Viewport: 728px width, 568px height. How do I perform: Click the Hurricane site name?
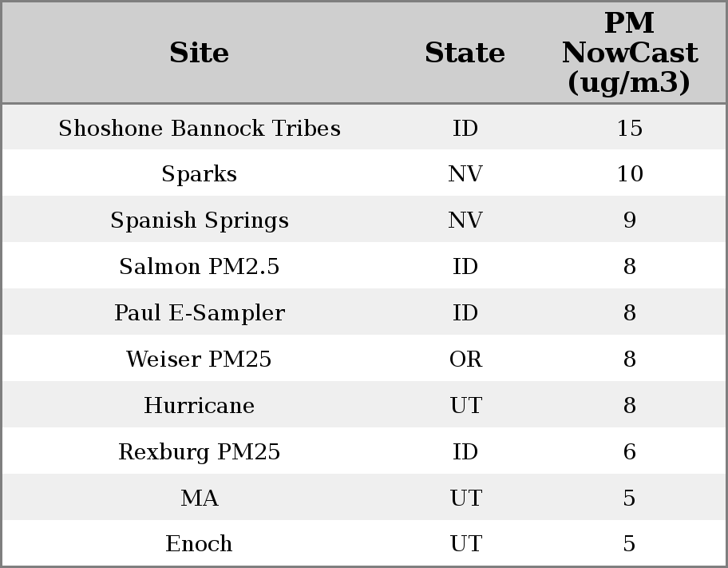(x=199, y=406)
